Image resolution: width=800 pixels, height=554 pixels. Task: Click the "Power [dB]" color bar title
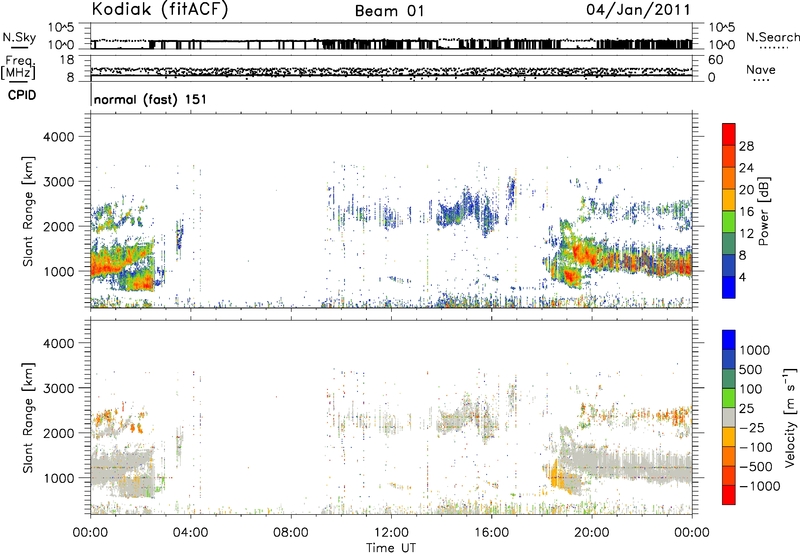(x=763, y=211)
